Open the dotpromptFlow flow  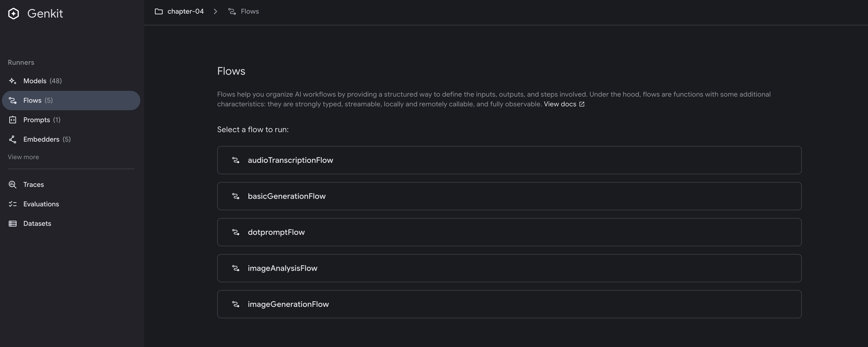509,232
